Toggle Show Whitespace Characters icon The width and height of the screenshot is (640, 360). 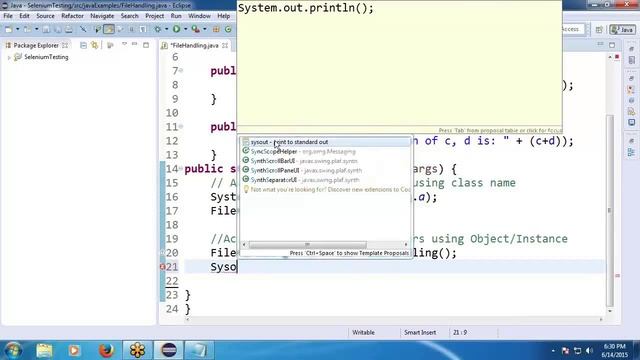pos(143,29)
